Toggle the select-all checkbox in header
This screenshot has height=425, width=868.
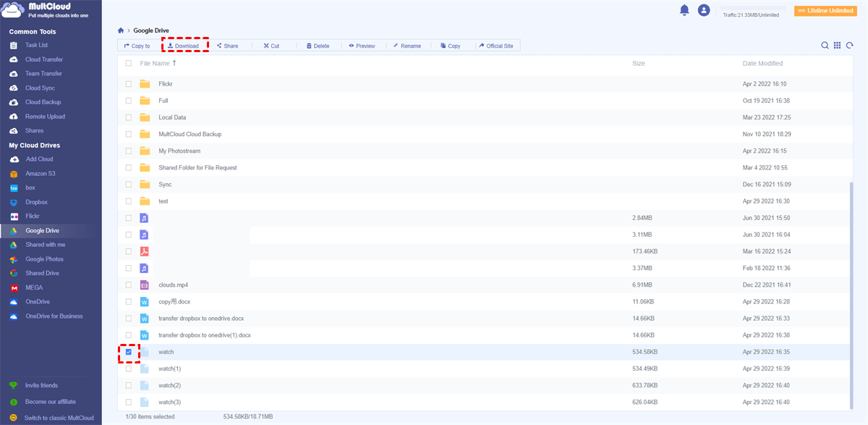129,64
